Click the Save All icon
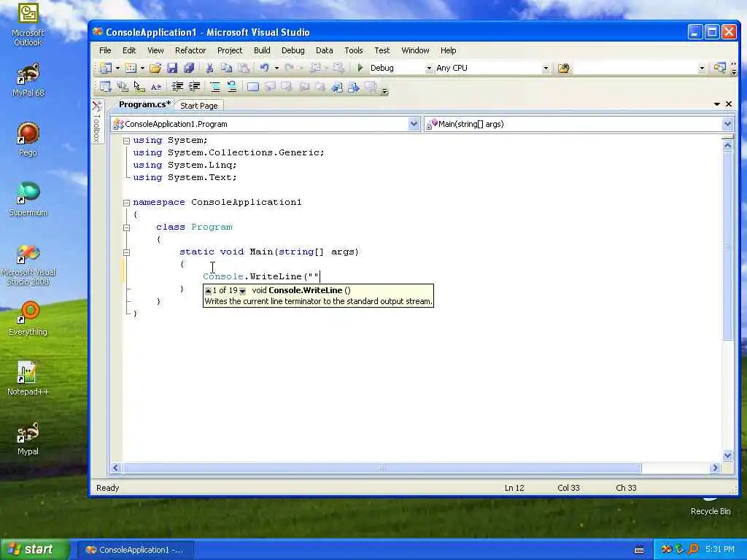Screen dimensions: 747x560 pos(189,68)
